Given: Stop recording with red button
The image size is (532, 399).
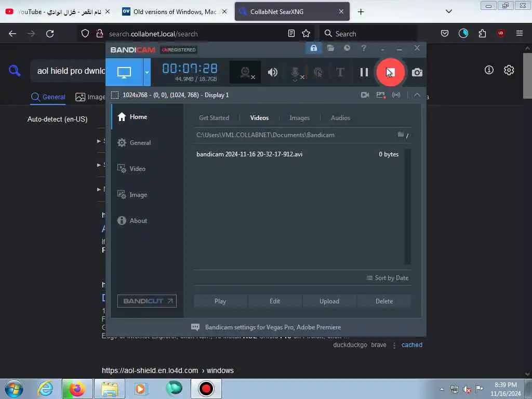Looking at the screenshot, I should (x=391, y=72).
